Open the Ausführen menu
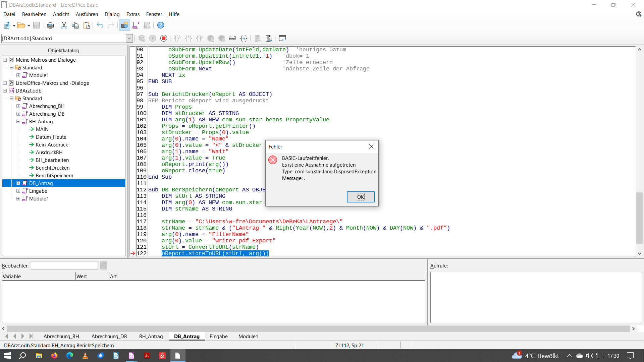 pos(87,14)
